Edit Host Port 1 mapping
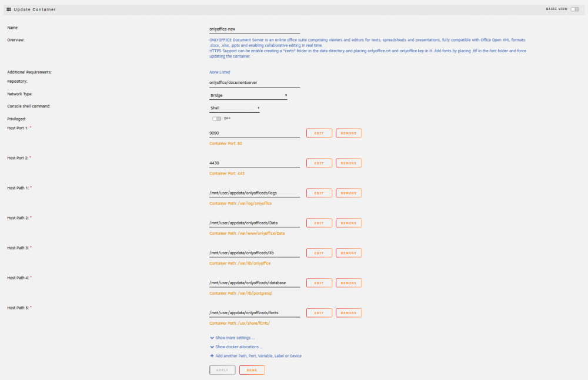Screen dimensions: 588x380 pos(319,133)
